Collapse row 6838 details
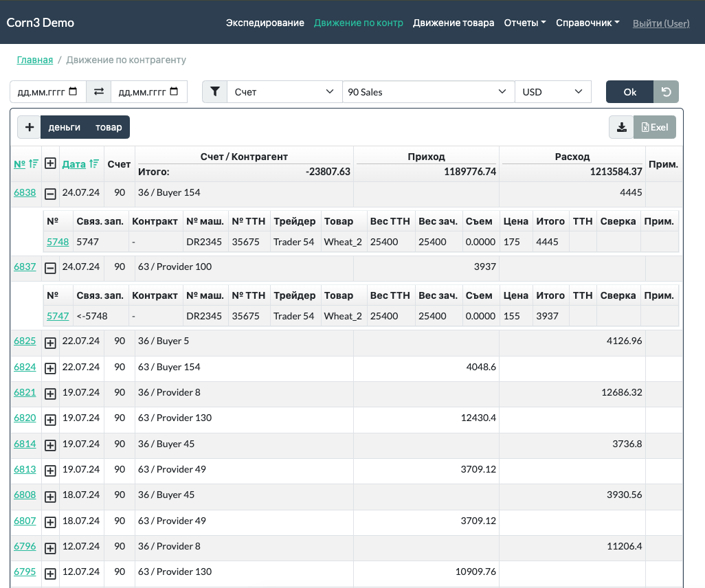705x588 pixels. click(x=50, y=194)
